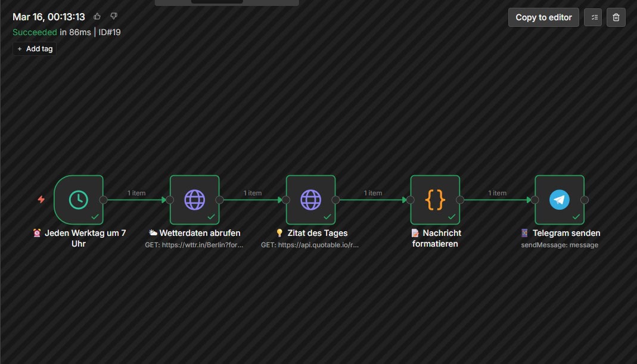Click the green connection line into Telegram senden
The height and width of the screenshot is (364, 637).
click(498, 200)
